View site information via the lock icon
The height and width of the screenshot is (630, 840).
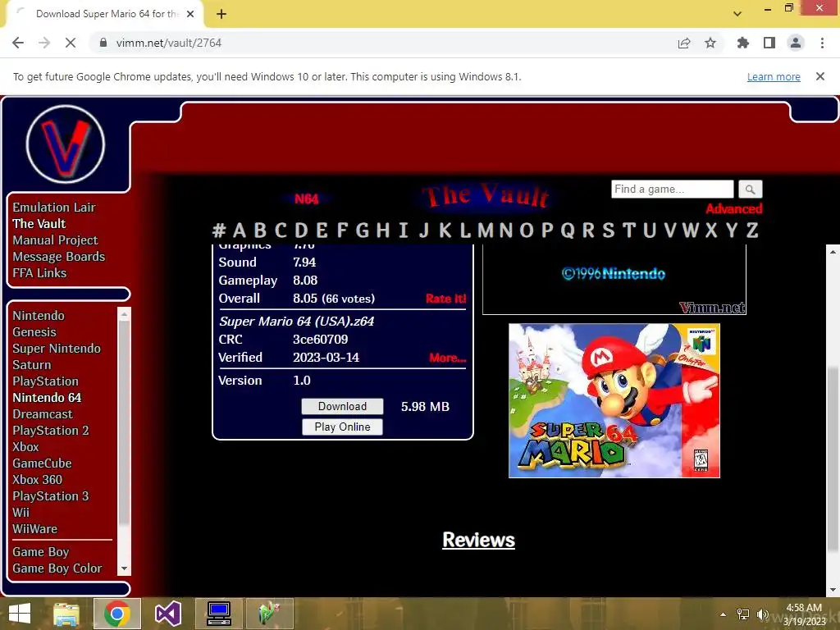pyautogui.click(x=103, y=43)
